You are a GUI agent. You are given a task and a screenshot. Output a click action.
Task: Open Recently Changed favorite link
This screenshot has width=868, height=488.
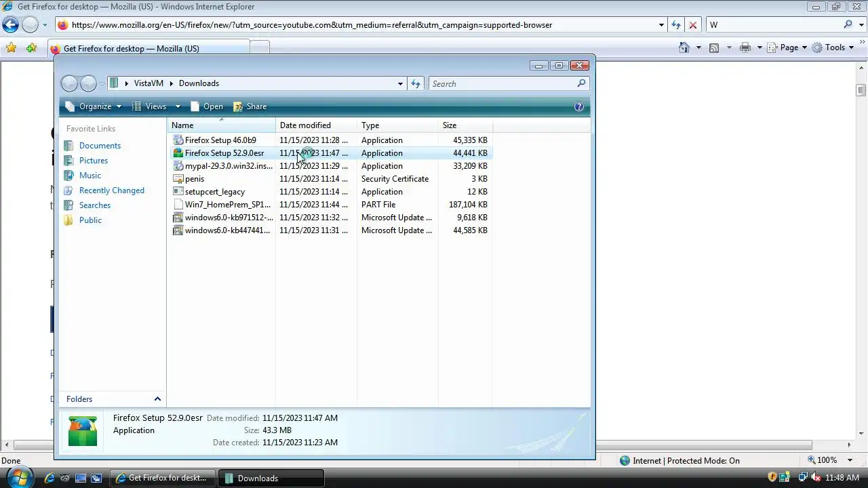111,190
